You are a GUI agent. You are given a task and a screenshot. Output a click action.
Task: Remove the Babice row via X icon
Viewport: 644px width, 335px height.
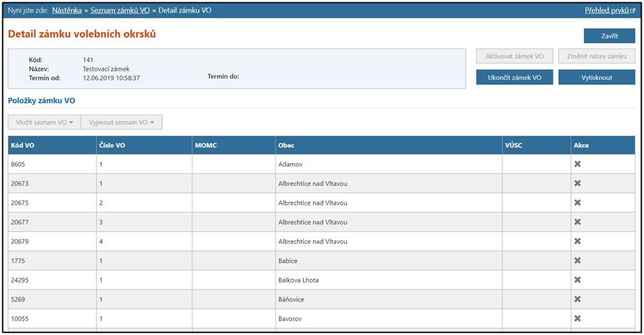pyautogui.click(x=577, y=260)
